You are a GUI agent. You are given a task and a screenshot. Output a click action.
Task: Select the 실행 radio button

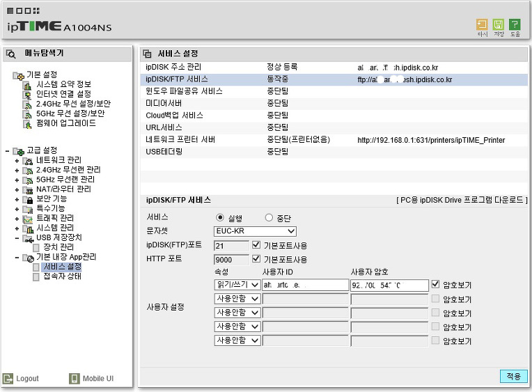tap(220, 217)
